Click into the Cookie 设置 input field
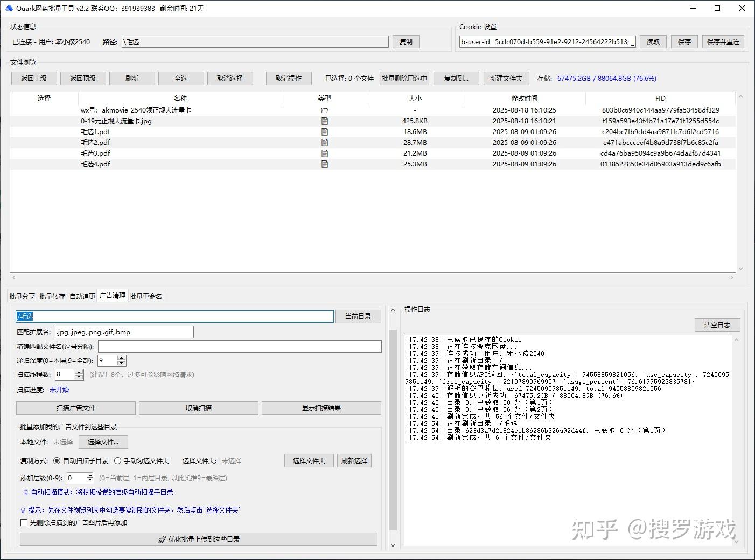 (547, 41)
